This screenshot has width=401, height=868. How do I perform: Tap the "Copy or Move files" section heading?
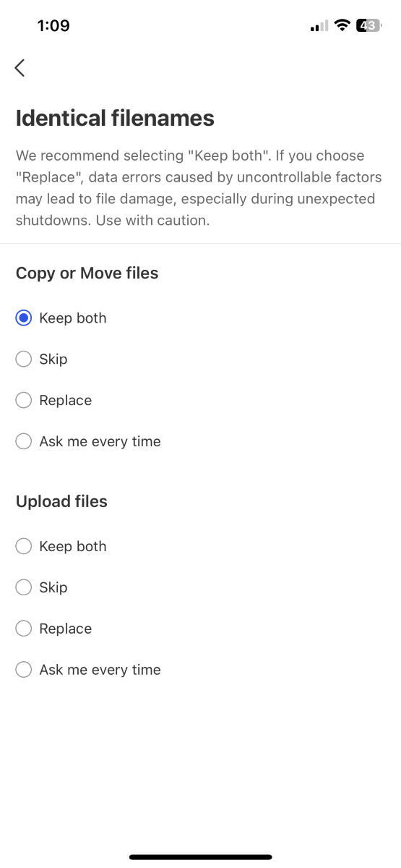click(87, 273)
